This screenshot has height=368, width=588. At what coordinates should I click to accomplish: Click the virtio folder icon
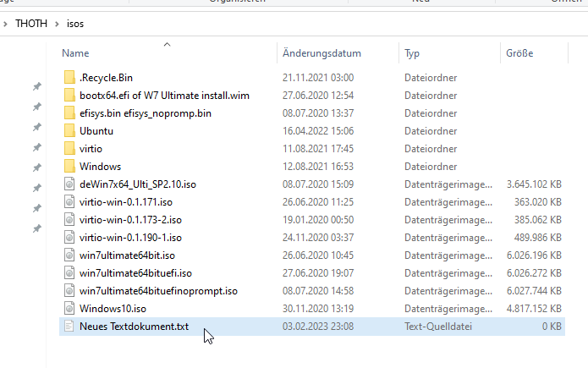(x=69, y=148)
